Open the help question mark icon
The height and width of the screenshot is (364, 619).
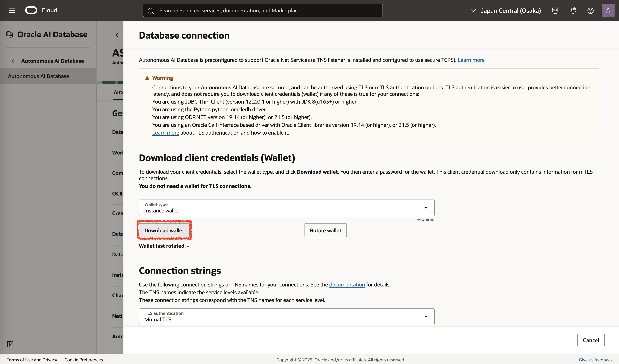tap(590, 11)
